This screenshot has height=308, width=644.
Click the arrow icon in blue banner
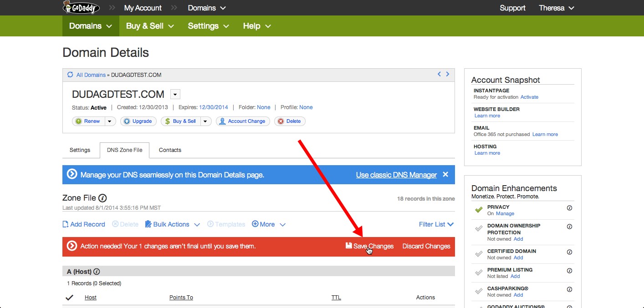72,174
